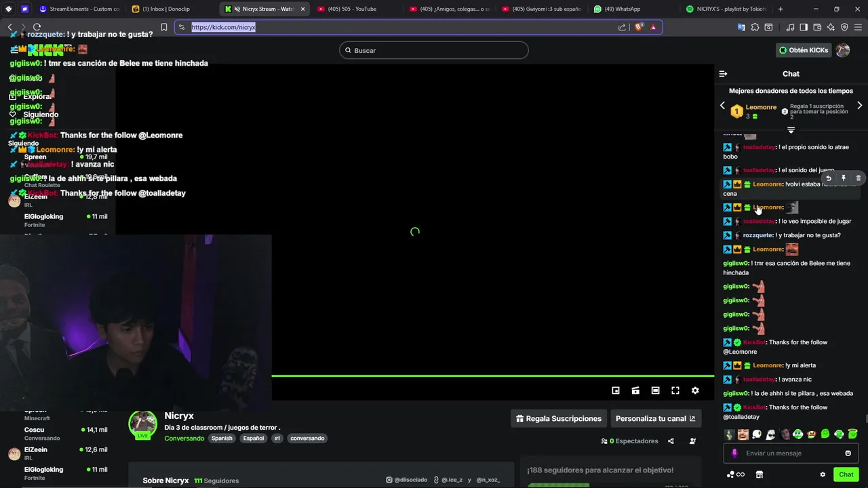Create a clip with clapperboard icon
Screen dimensions: 868x488
(x=635, y=390)
